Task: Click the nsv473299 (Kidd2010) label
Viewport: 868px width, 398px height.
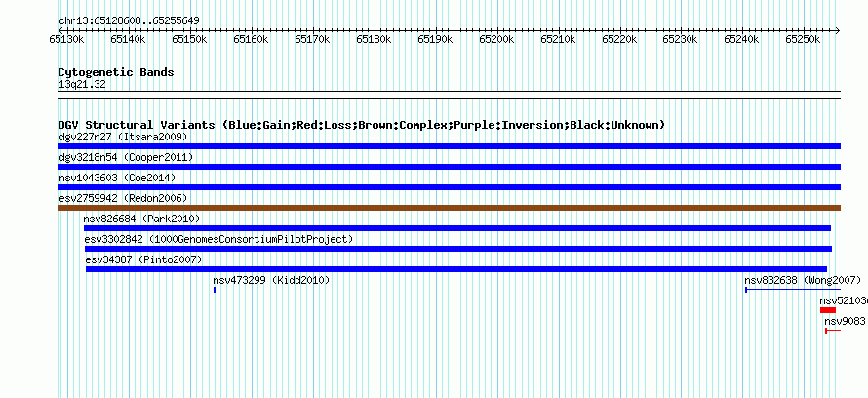Action: pos(271,280)
